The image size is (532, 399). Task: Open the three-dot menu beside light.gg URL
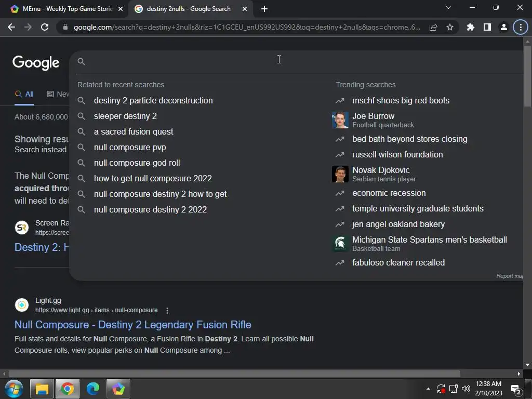click(167, 311)
